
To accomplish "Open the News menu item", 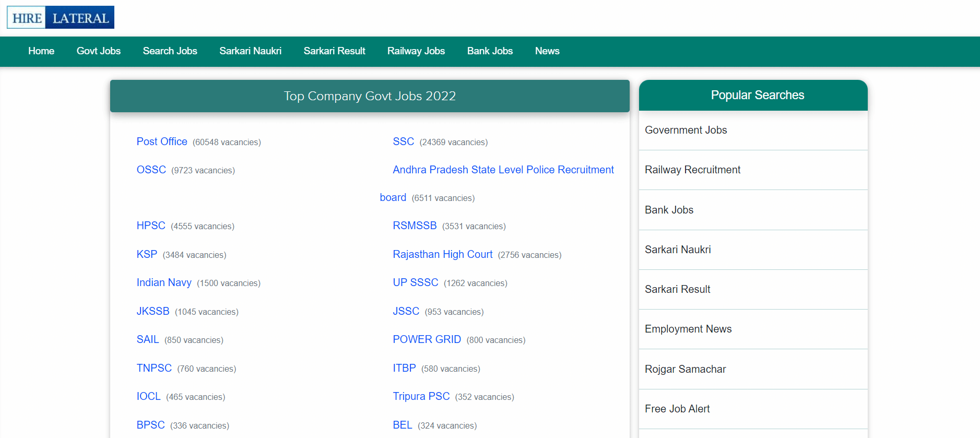I will pyautogui.click(x=547, y=51).
